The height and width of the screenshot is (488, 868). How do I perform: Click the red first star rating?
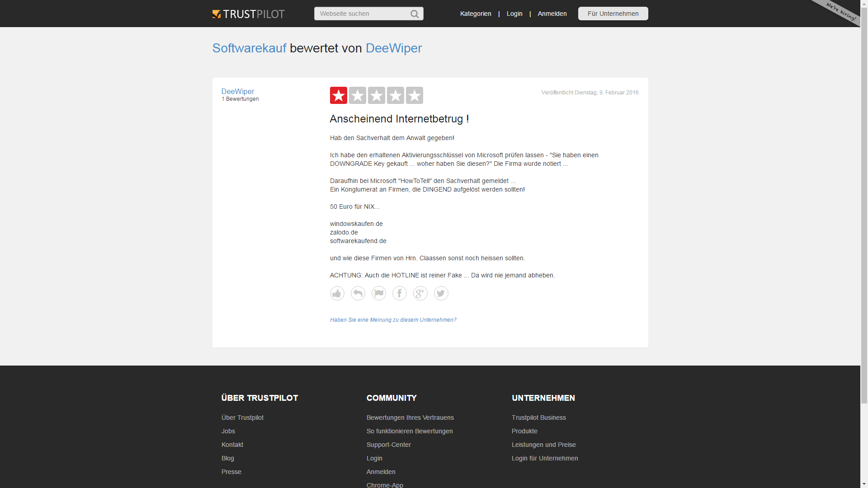pyautogui.click(x=339, y=95)
